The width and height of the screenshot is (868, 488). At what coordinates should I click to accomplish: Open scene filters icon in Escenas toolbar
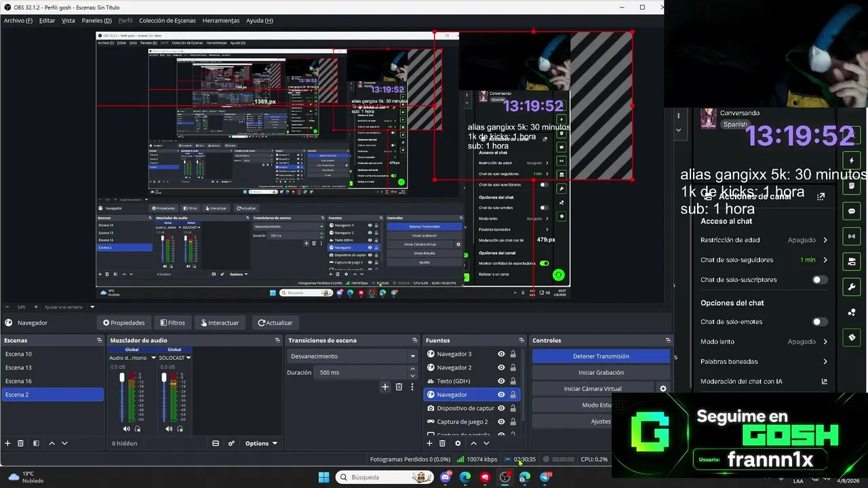pos(35,443)
